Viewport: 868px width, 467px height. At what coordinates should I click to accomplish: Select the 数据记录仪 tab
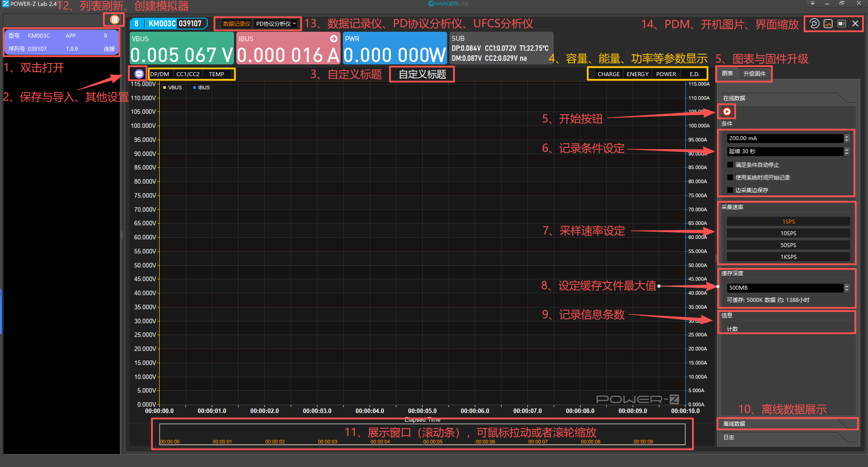[236, 24]
